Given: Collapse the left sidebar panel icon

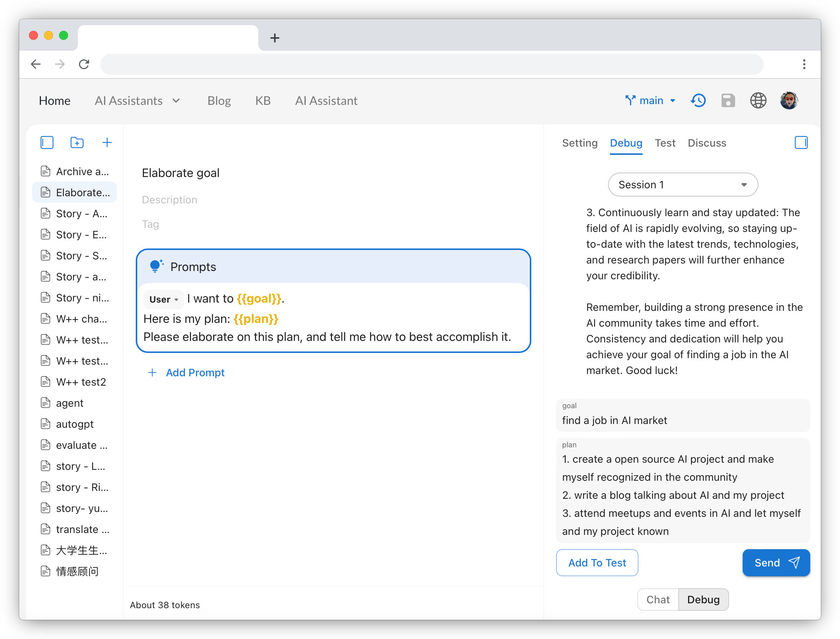Looking at the screenshot, I should 47,142.
